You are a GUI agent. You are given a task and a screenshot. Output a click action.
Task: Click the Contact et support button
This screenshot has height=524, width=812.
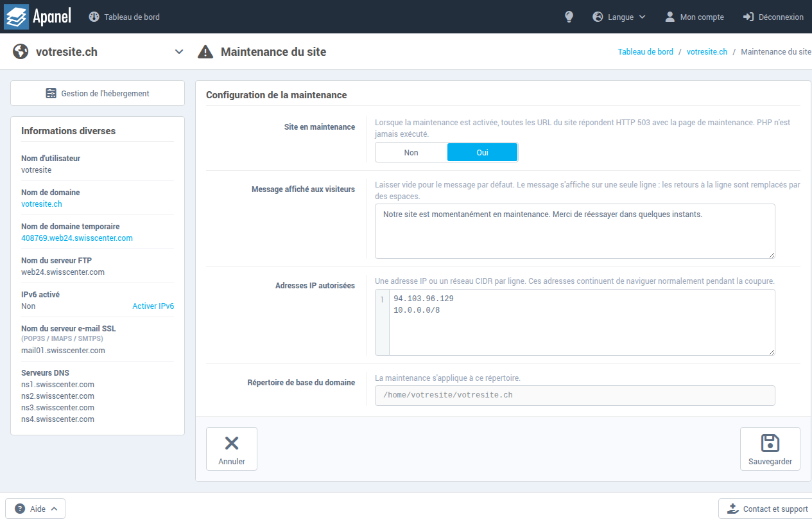tap(765, 509)
